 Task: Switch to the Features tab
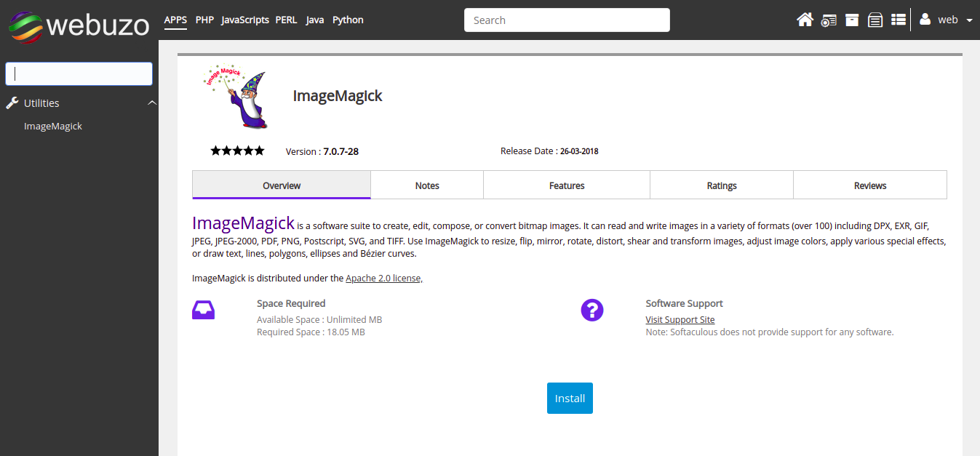click(x=567, y=185)
